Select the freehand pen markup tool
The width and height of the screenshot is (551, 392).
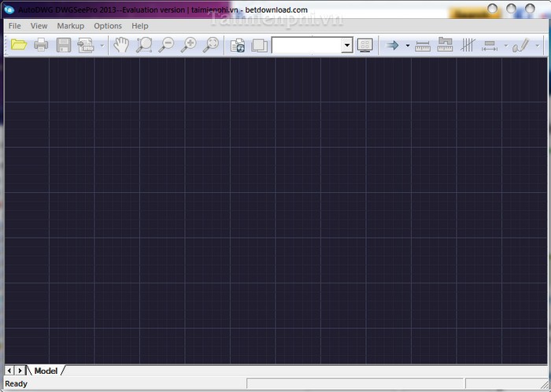pyautogui.click(x=521, y=46)
